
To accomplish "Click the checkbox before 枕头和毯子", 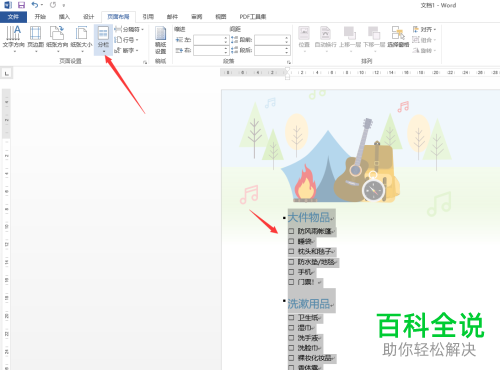I will tap(291, 251).
